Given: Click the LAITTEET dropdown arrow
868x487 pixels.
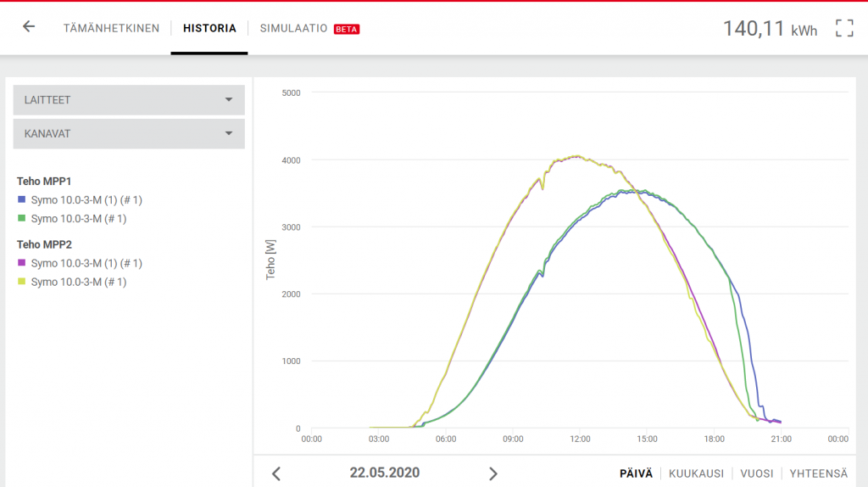Looking at the screenshot, I should (x=228, y=100).
